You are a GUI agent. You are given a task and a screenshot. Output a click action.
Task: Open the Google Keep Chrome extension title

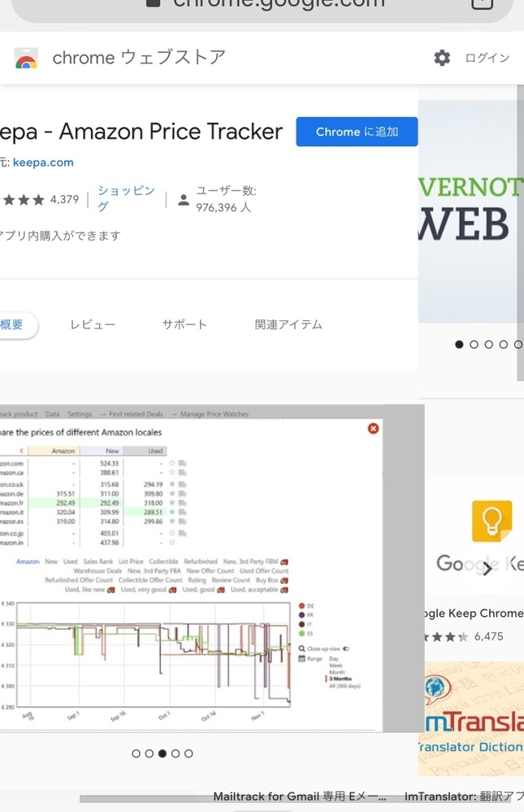[474, 613]
